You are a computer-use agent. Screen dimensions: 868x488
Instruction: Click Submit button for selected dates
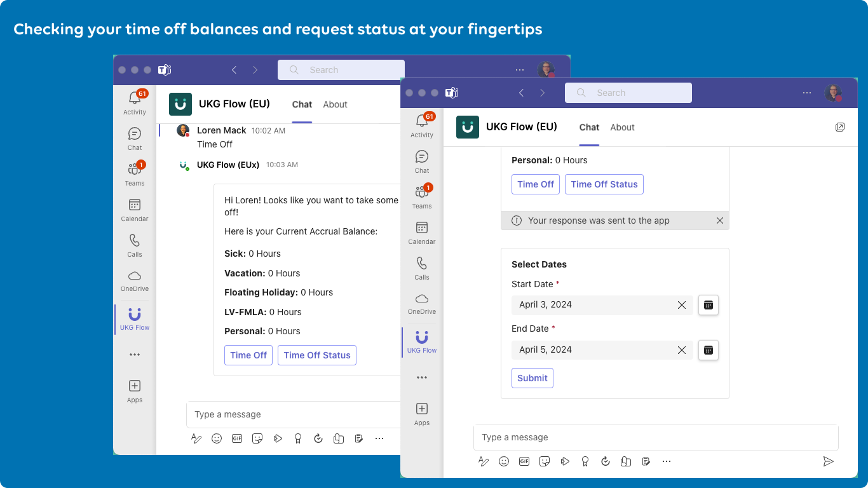point(532,378)
